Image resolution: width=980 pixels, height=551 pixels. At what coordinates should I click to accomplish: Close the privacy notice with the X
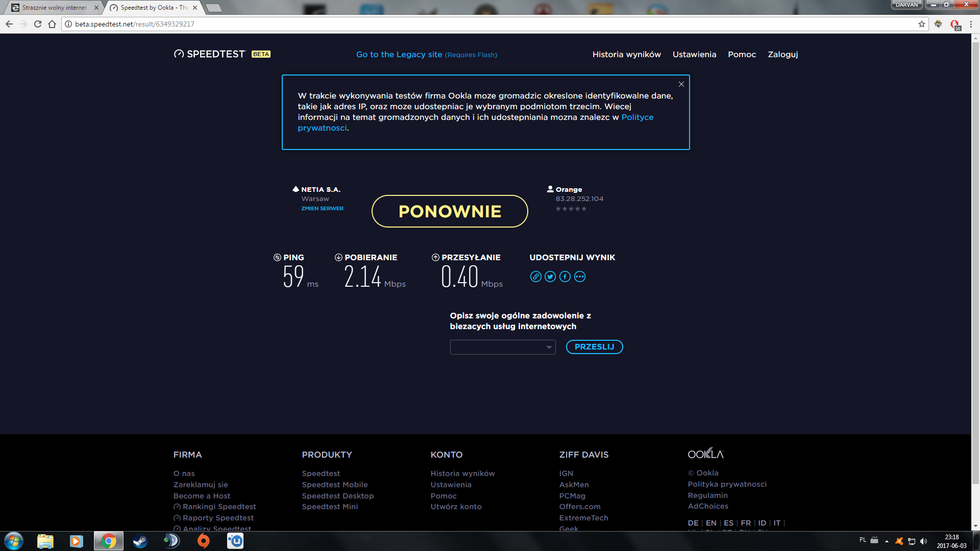681,84
